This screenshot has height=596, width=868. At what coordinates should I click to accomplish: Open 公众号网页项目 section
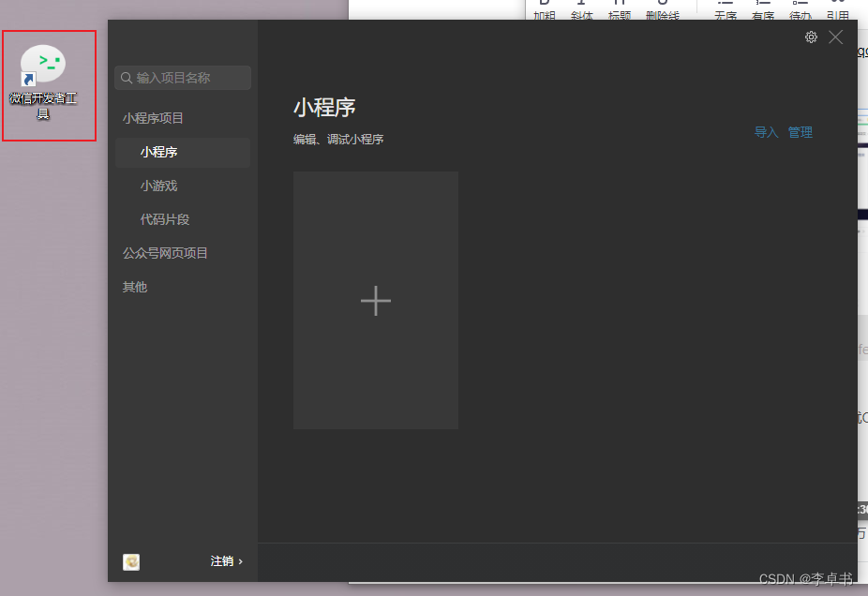(165, 253)
